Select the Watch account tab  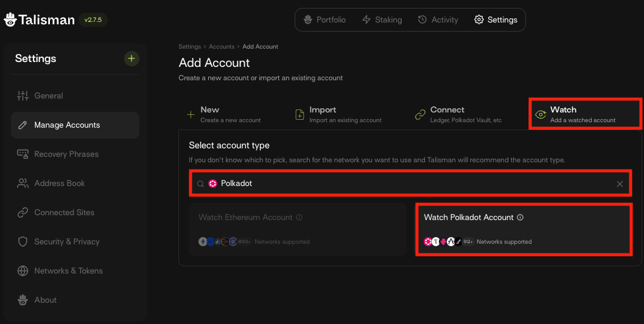(x=585, y=114)
